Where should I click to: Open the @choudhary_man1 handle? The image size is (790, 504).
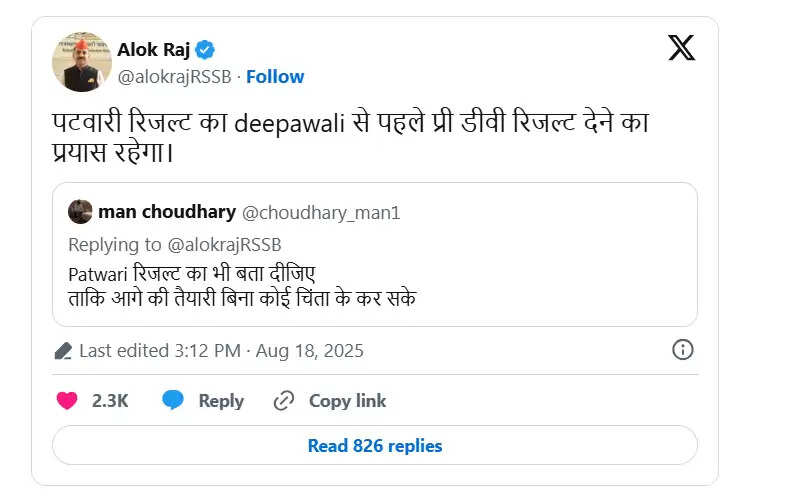coord(321,213)
